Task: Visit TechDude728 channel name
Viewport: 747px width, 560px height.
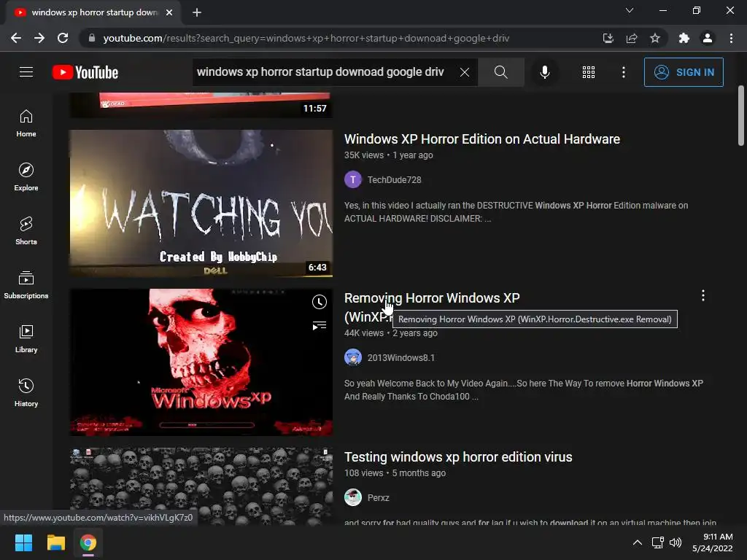Action: (x=395, y=180)
